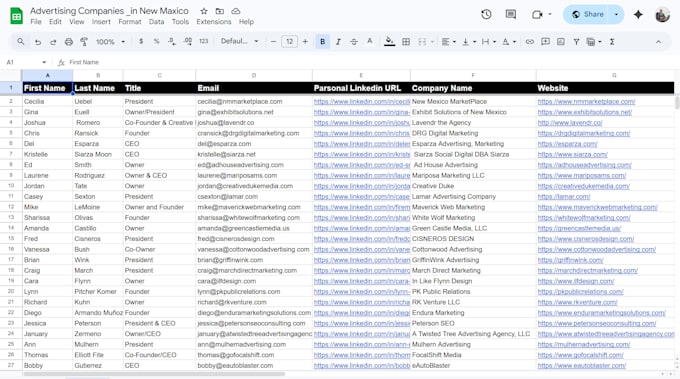Open Google Sheets home icon
Screen dimensions: 680x379
(x=16, y=16)
